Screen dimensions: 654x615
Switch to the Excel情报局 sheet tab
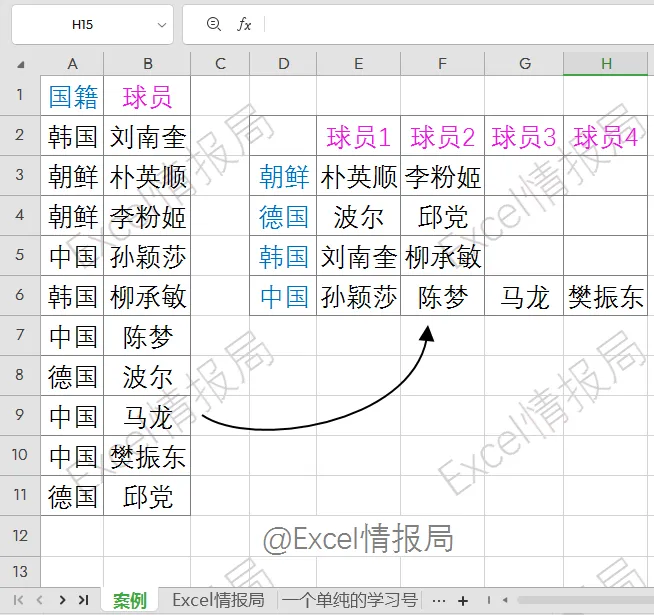218,600
